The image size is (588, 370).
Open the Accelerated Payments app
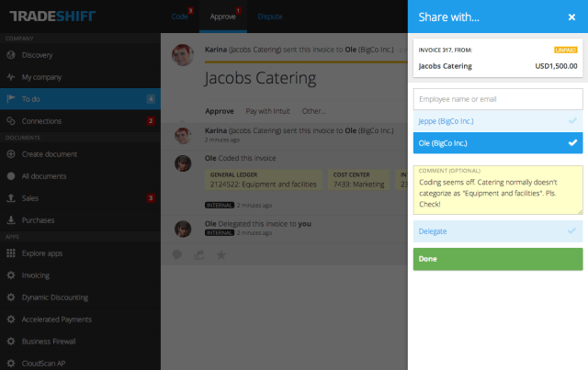coord(80,319)
